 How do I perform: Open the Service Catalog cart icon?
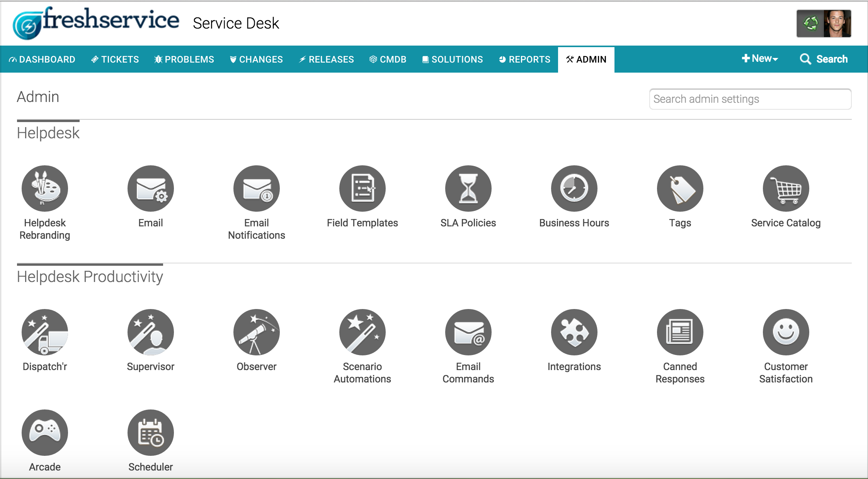(x=786, y=189)
